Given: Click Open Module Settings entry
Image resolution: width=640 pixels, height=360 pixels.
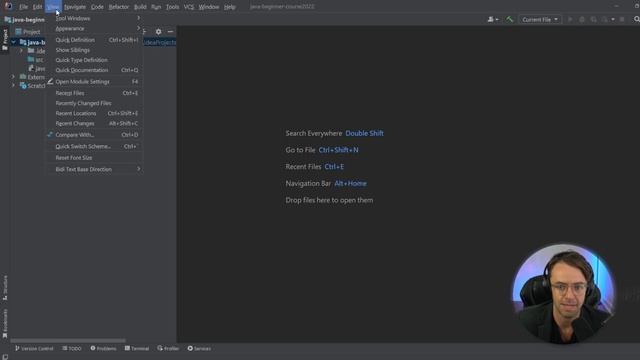Looking at the screenshot, I should pyautogui.click(x=94, y=82).
